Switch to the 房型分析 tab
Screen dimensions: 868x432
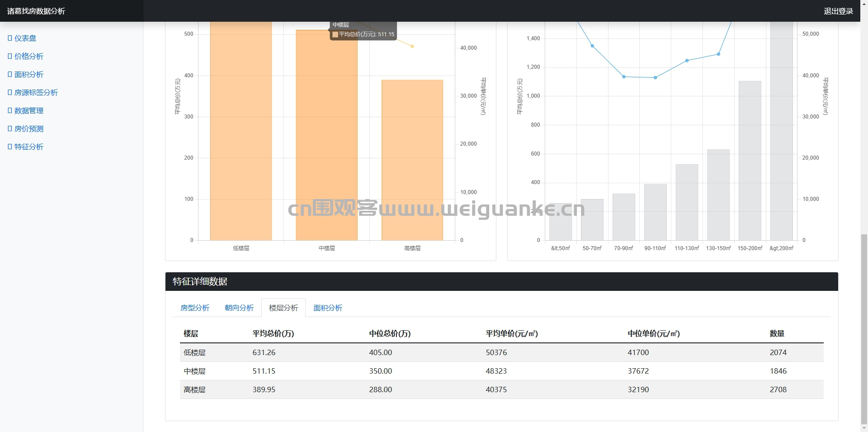(x=195, y=308)
